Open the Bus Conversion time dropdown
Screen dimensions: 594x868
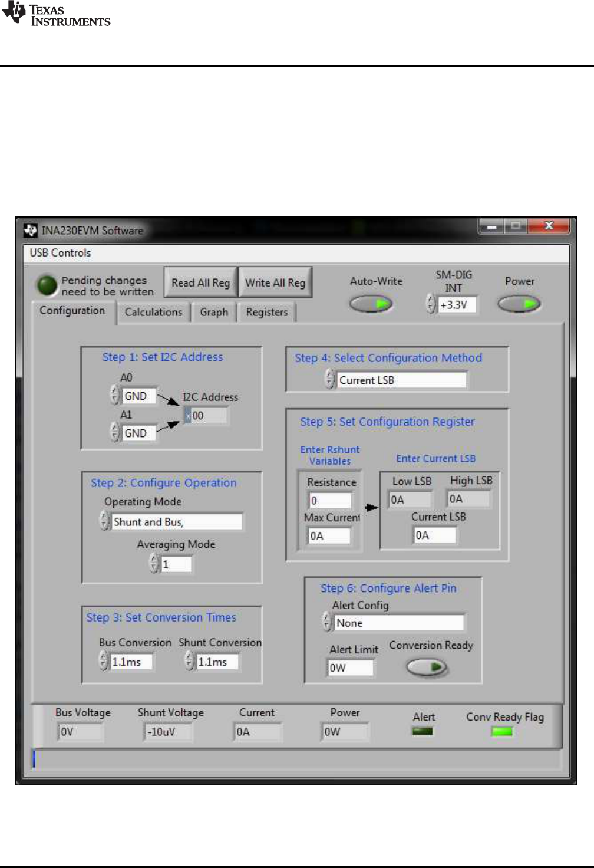131,662
